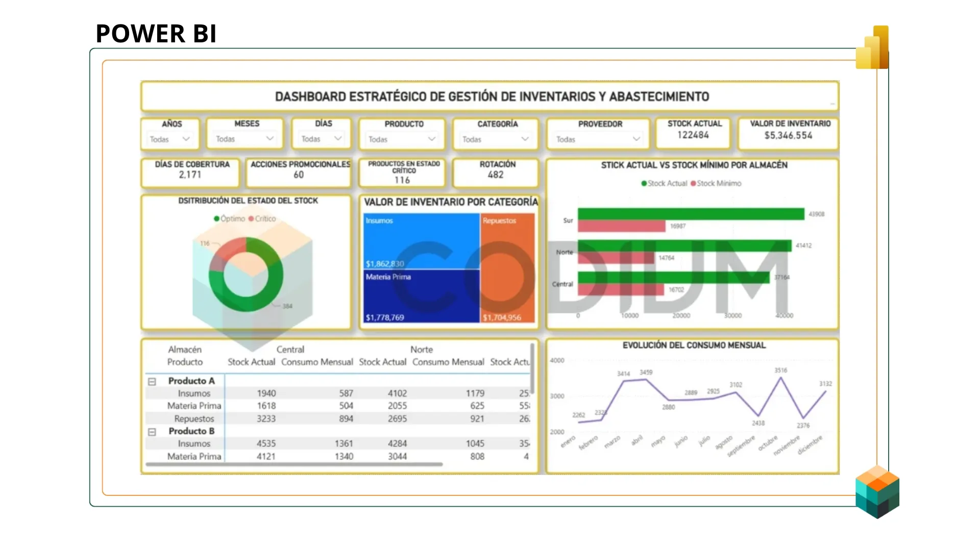The width and height of the screenshot is (980, 551).
Task: Open the PROVEEDOR slicer dropdown
Action: click(x=598, y=139)
